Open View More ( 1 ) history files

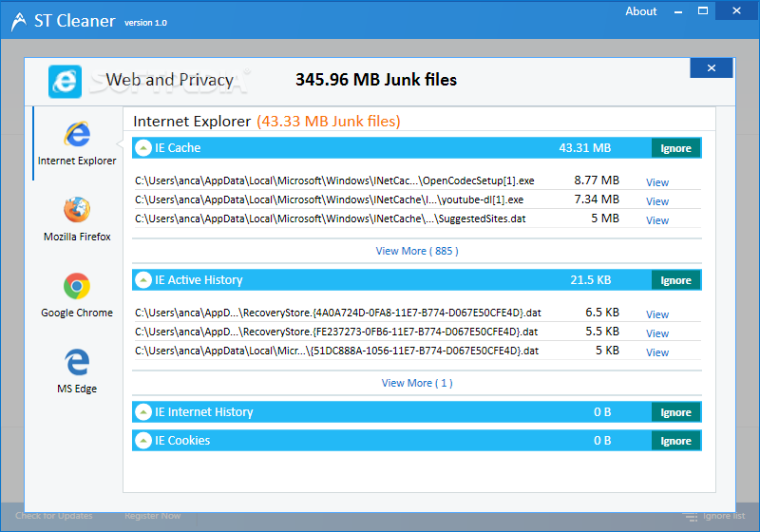pyautogui.click(x=417, y=383)
